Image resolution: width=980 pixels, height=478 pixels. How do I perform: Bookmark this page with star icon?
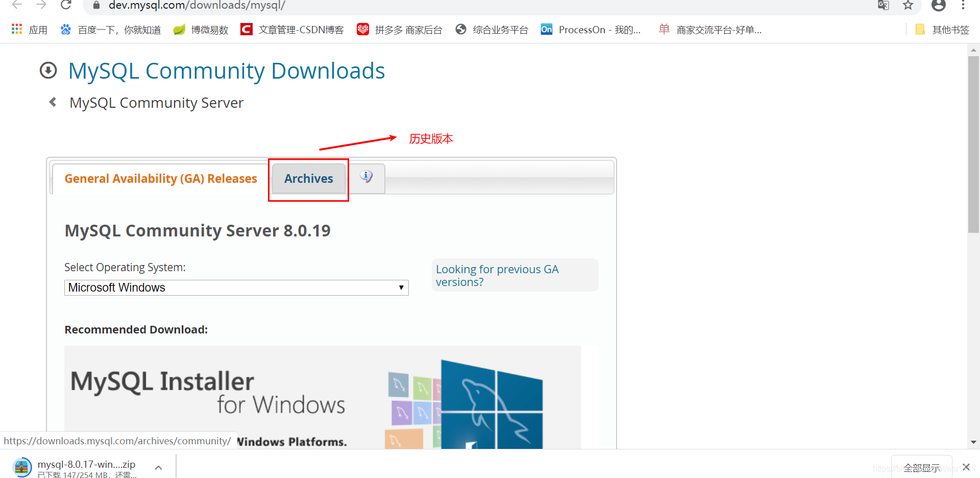coord(908,5)
